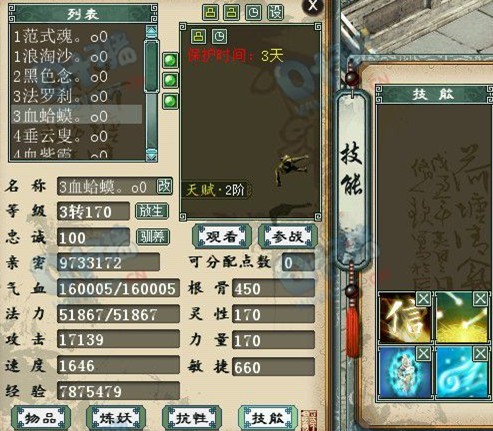
Task: Click the pet list scrollbar thumb
Action: [151, 66]
